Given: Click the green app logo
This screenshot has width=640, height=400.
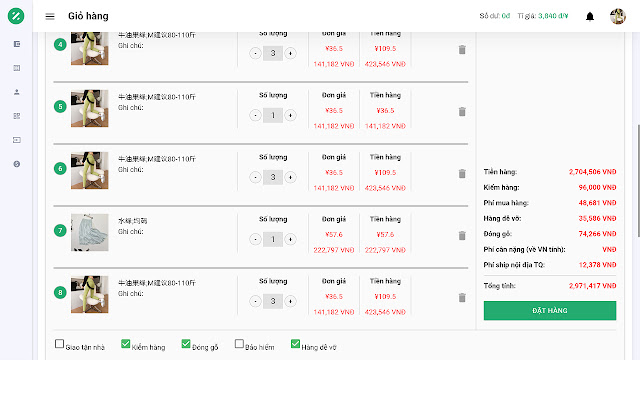Looking at the screenshot, I should 16,16.
